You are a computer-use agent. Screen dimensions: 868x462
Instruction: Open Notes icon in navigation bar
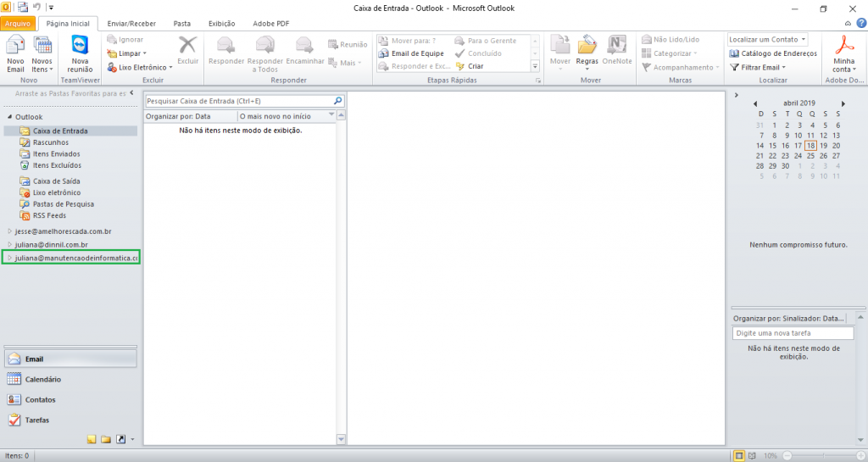92,439
